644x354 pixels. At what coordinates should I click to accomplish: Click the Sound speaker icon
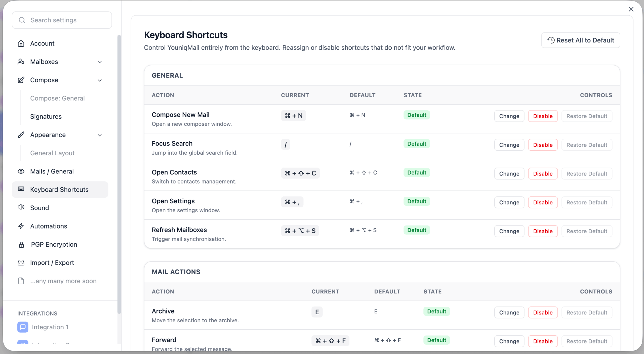(x=21, y=207)
